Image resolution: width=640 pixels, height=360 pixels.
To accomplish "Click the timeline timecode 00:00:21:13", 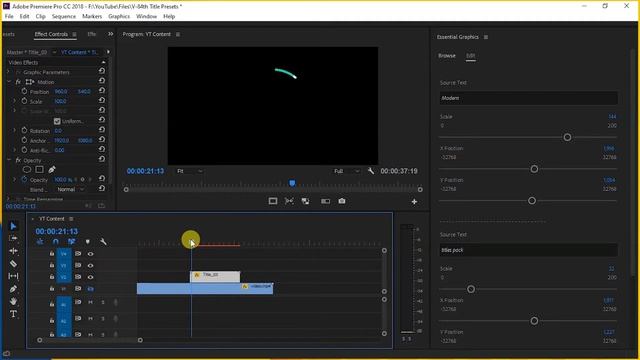I will [56, 231].
